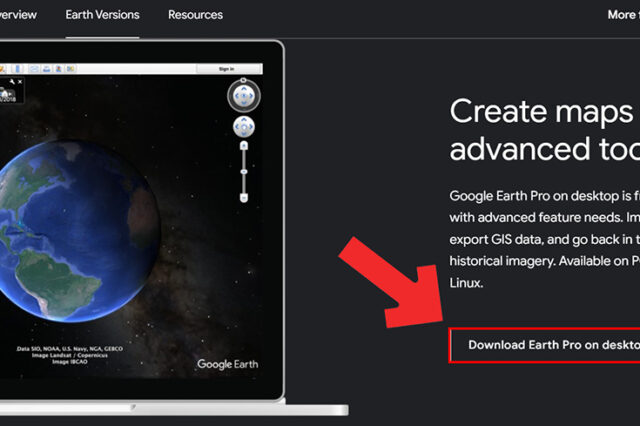Screen dimensions: 640x426
Task: Click the print icon in the Earth toolbar
Action: (x=47, y=69)
